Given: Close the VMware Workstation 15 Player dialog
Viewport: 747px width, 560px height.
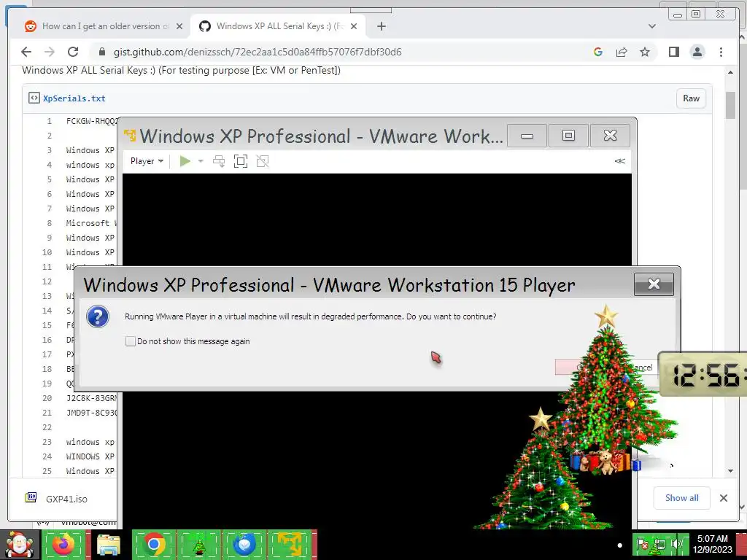Looking at the screenshot, I should (x=654, y=284).
